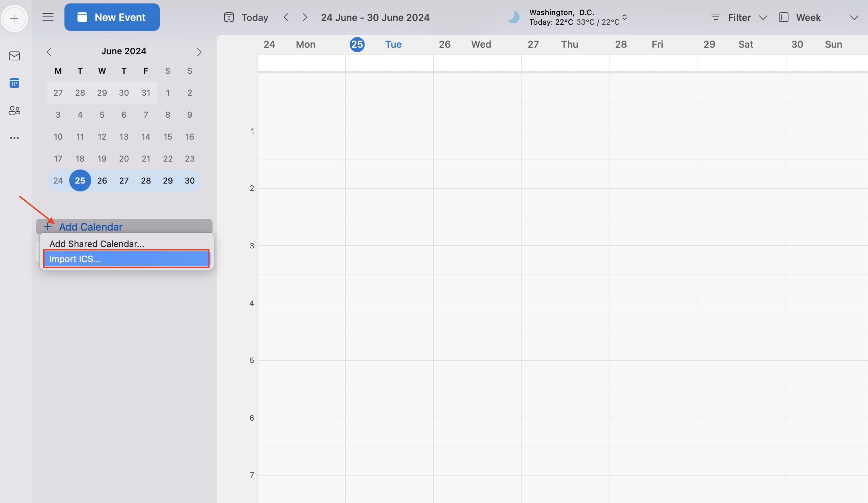This screenshot has height=503, width=868.
Task: Click the moon weather icon
Action: (x=514, y=17)
